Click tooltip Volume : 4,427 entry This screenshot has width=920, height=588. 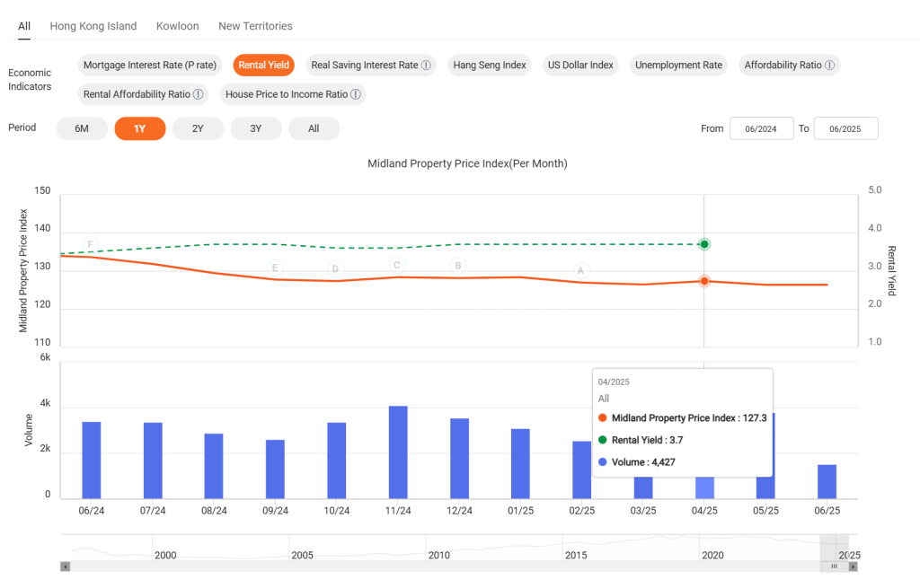coord(637,462)
